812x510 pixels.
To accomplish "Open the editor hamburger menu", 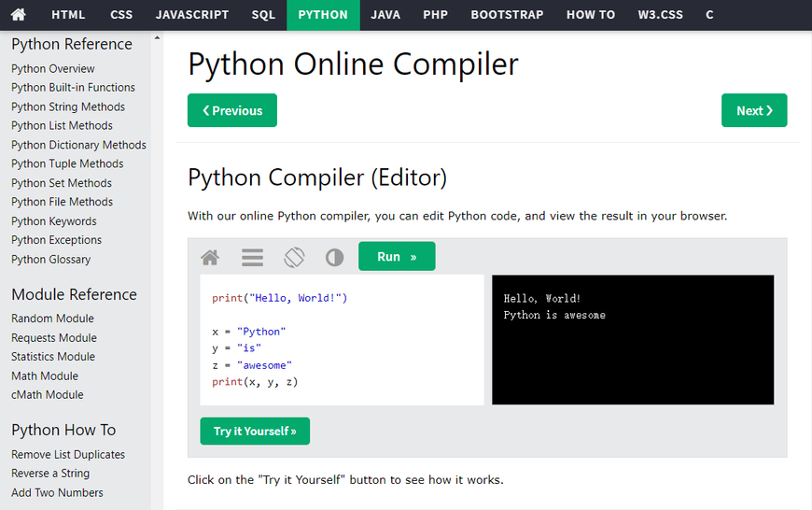I will point(252,257).
